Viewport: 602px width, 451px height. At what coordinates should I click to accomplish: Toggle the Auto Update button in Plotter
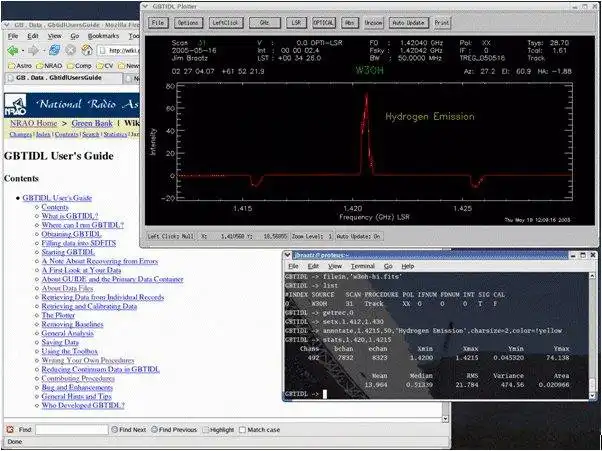tap(408, 23)
